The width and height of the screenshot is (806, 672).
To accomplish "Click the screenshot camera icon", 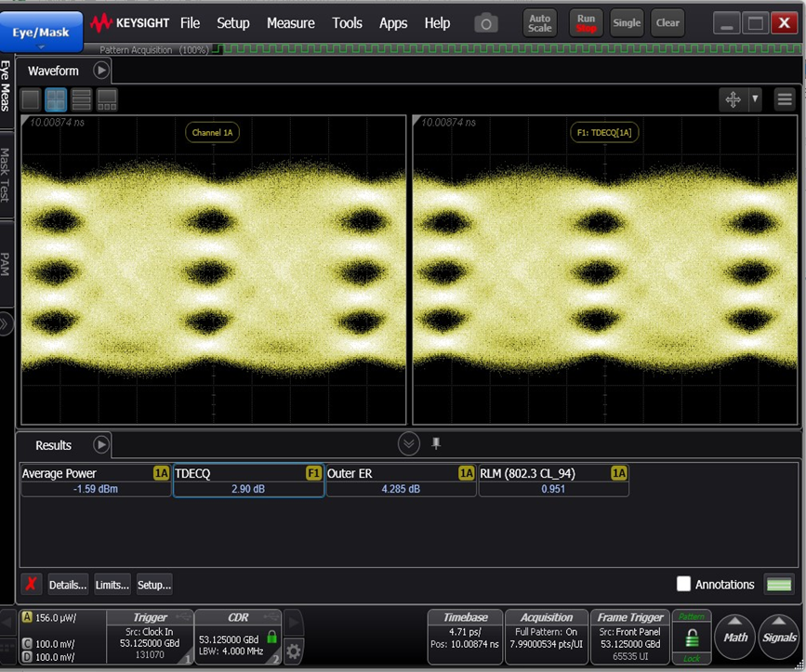I will coord(485,24).
